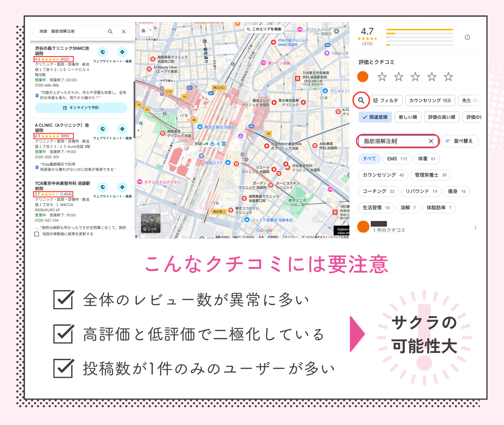Click the ジュンク堂書店 池袋本店 pin
This screenshot has width=504, height=425.
click(x=247, y=220)
